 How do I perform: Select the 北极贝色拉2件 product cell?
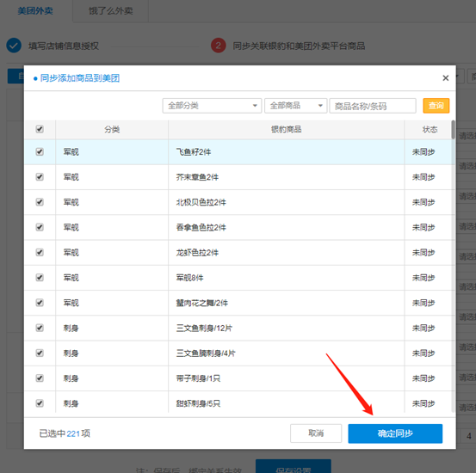tap(287, 202)
